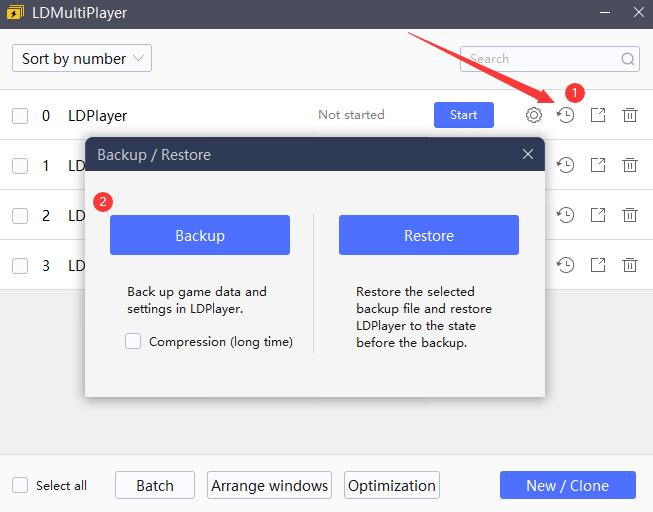Click the LDPlayer name in row 0

(x=97, y=116)
